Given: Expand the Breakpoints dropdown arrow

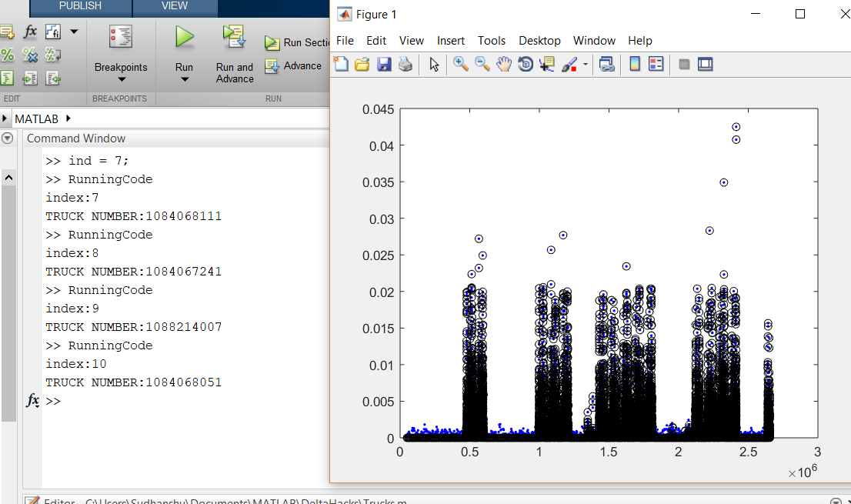Looking at the screenshot, I should (x=122, y=80).
